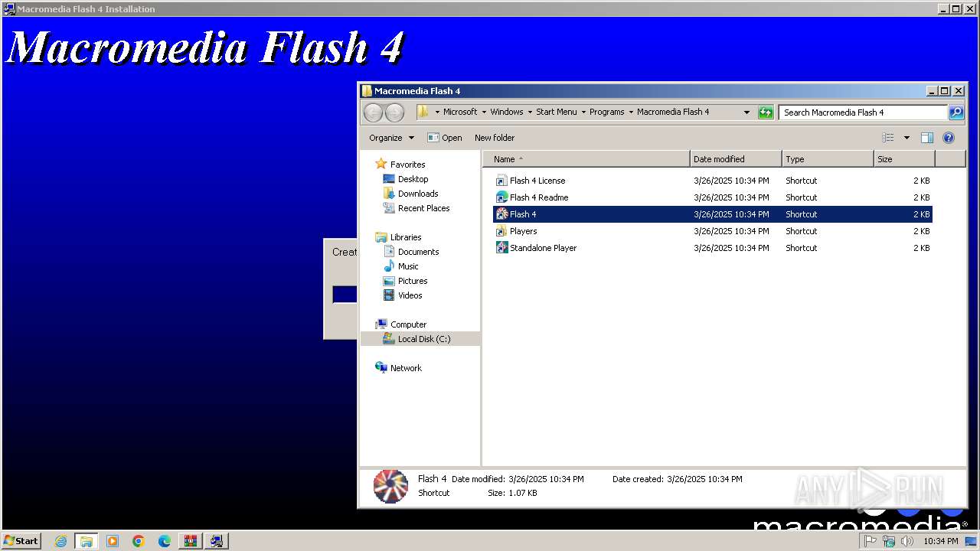Click the Search Macromedia Flash 4 field

tap(864, 112)
